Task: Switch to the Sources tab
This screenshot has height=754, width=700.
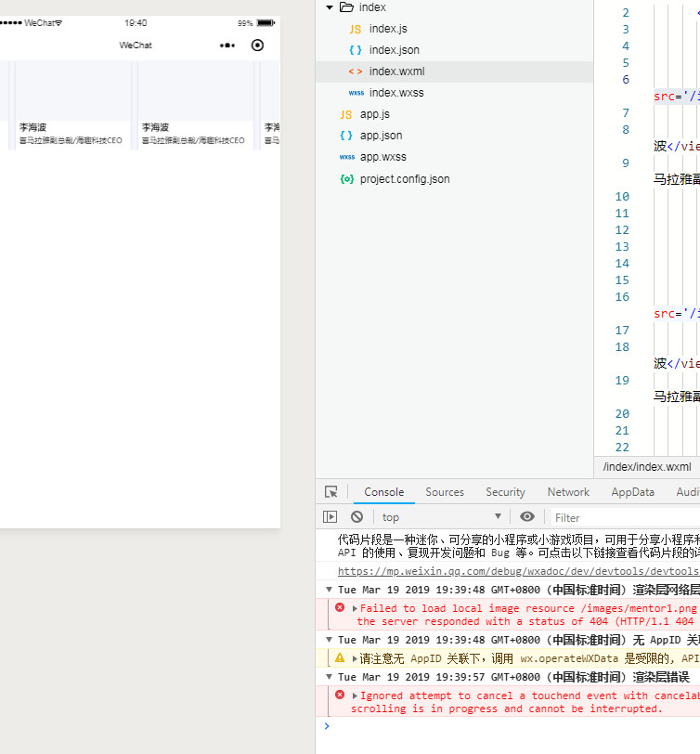Action: point(445,492)
